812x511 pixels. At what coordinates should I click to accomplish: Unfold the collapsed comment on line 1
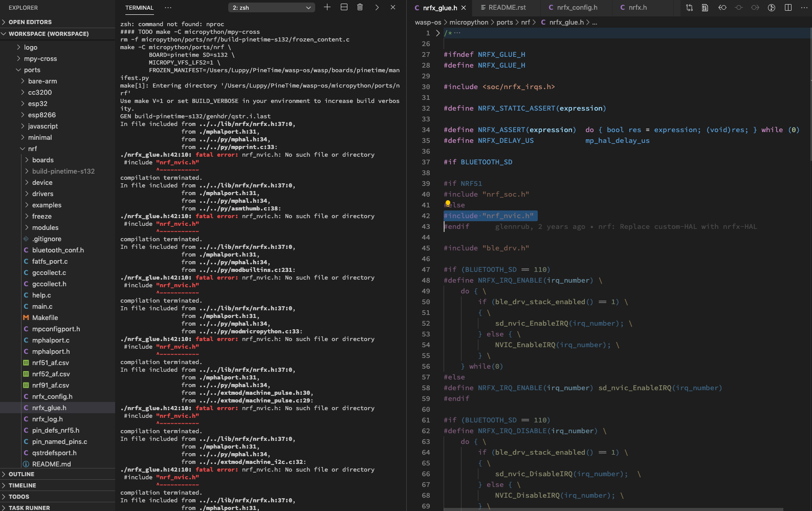tap(437, 33)
